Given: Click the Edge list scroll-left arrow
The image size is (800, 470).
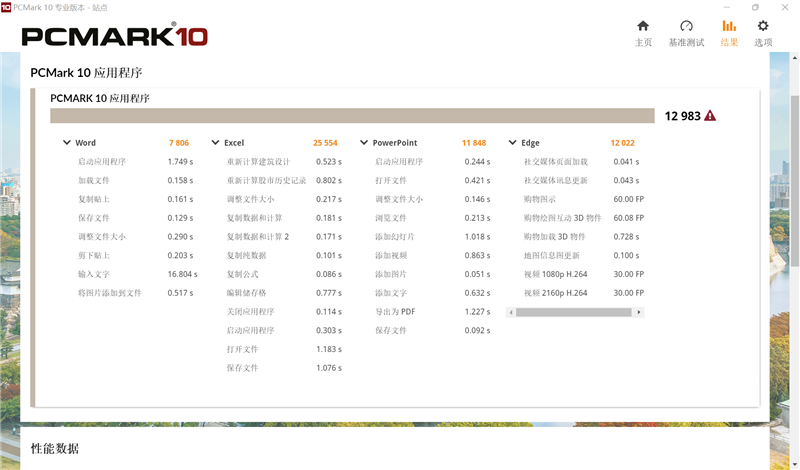Looking at the screenshot, I should click(511, 312).
